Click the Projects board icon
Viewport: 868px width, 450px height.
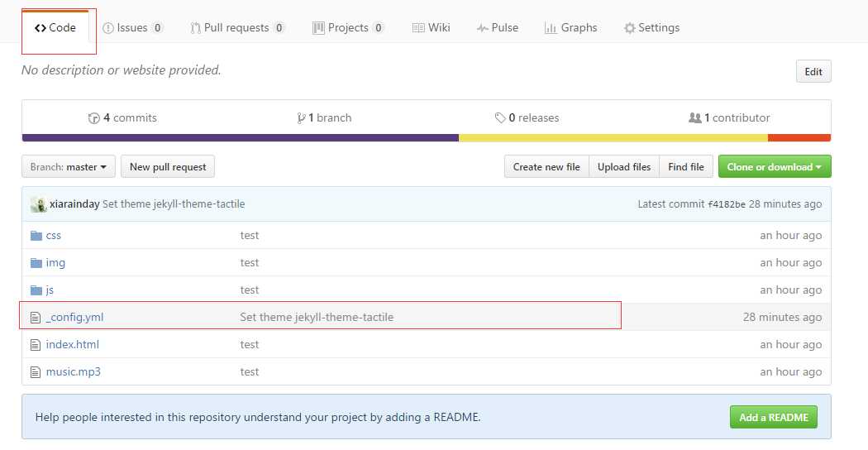tap(318, 28)
